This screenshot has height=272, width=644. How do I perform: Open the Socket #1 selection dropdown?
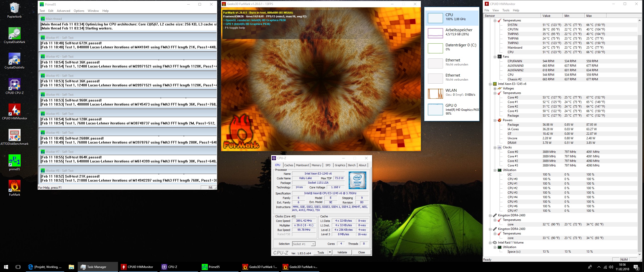click(x=313, y=244)
